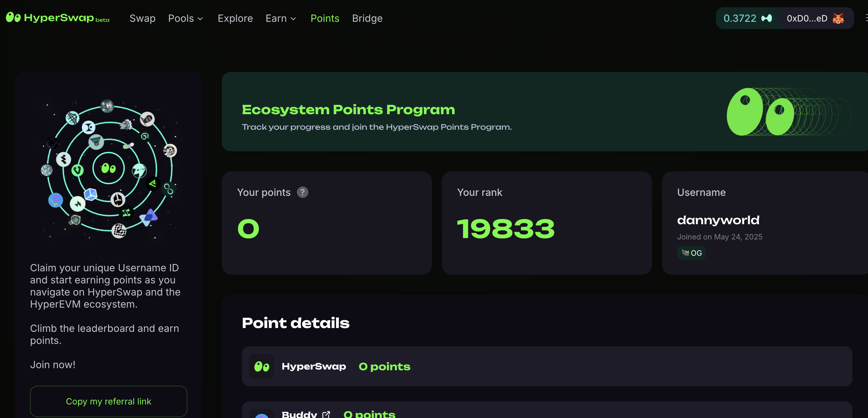
Task: Navigate to the Bridge page
Action: (x=367, y=18)
